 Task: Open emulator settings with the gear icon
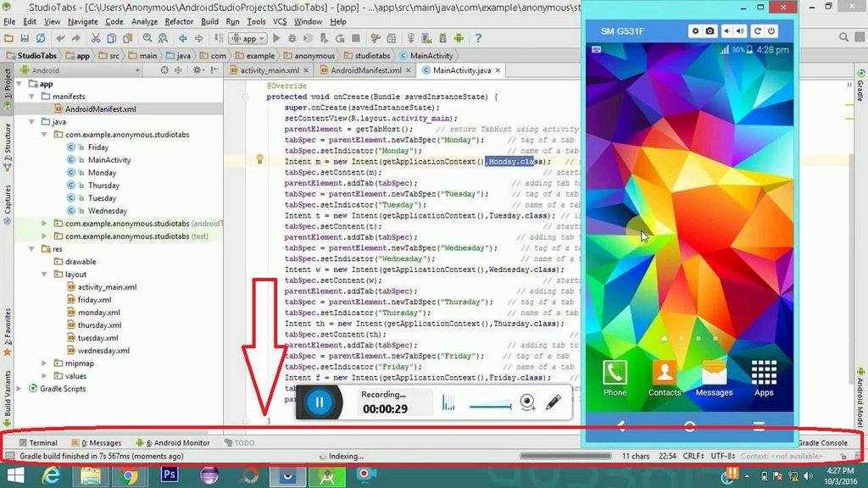point(696,30)
